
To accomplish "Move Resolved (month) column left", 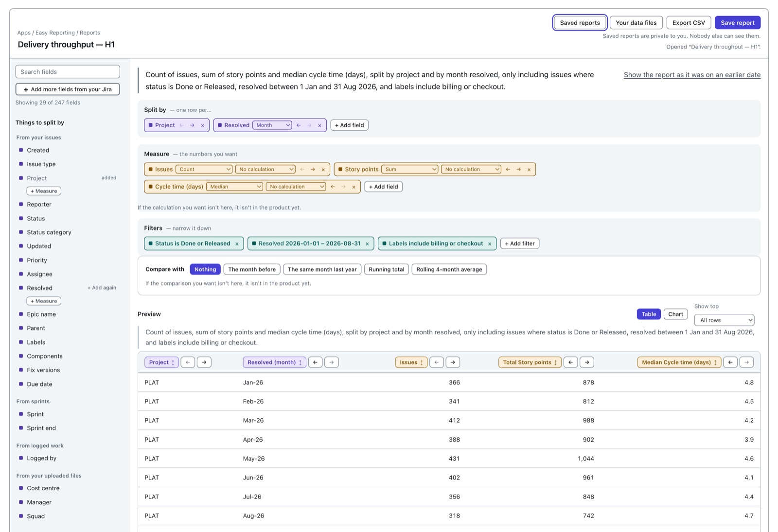I will (316, 362).
